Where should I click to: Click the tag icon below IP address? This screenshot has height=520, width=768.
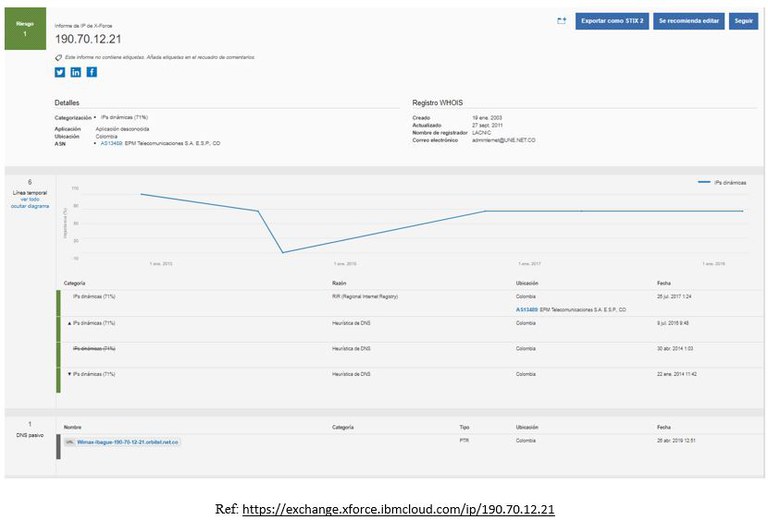pos(58,58)
